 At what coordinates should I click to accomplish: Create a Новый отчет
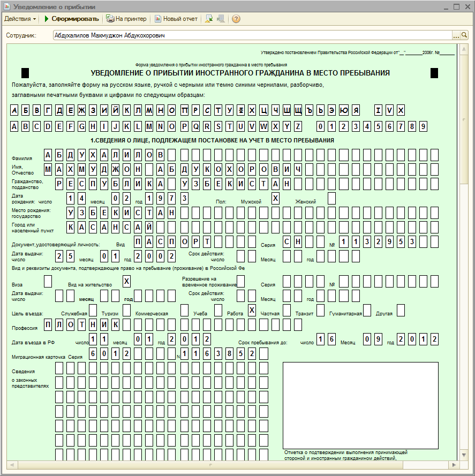(176, 19)
